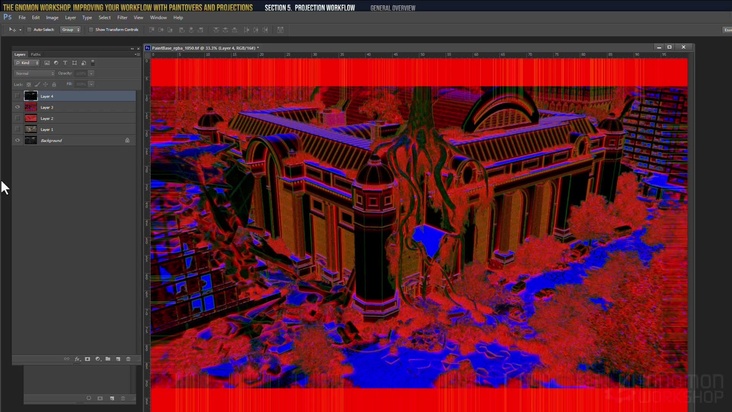
Task: Click align bottom edges icon
Action: (x=170, y=29)
